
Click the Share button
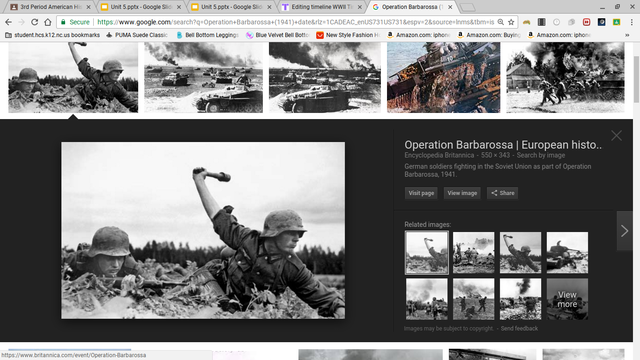pos(502,193)
